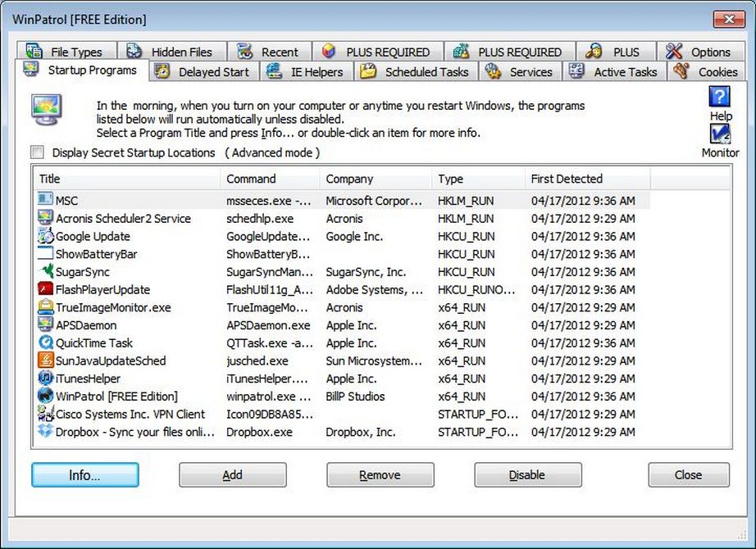Click the msseces.exe command cell
756x549 pixels.
coord(269,201)
